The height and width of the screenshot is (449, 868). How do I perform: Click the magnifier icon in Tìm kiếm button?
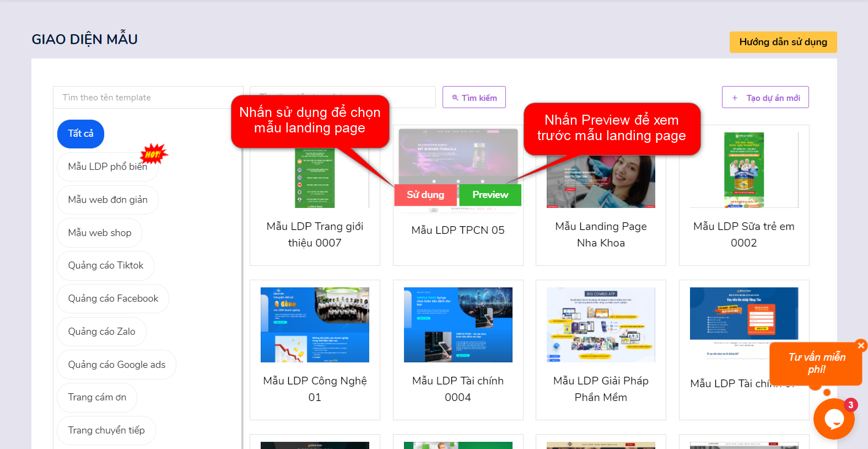point(455,98)
